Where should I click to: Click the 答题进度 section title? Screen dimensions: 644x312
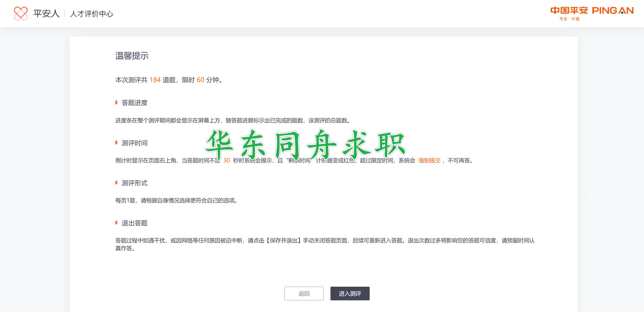click(135, 103)
